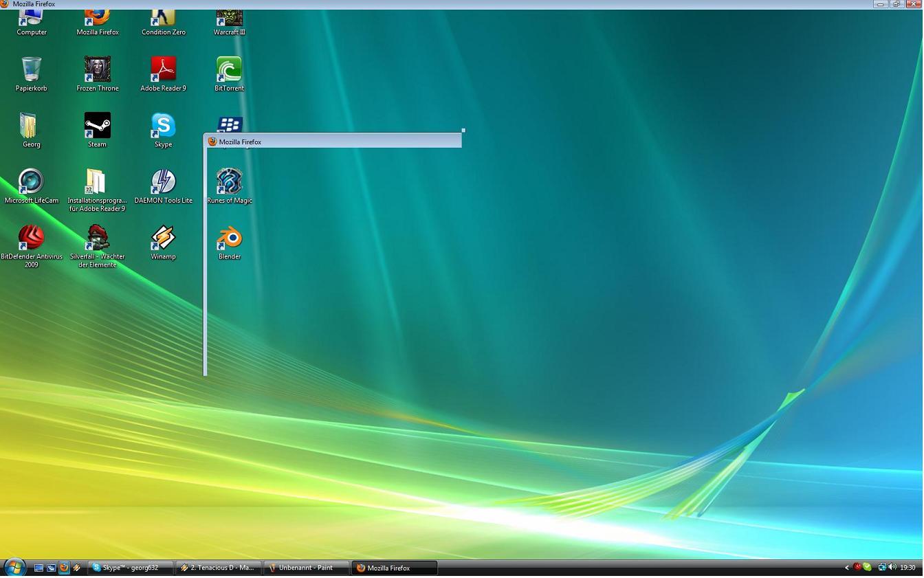Select the Silverfall - Wächter der Elemente shortcut
This screenshot has height=578, width=924.
coord(98,247)
